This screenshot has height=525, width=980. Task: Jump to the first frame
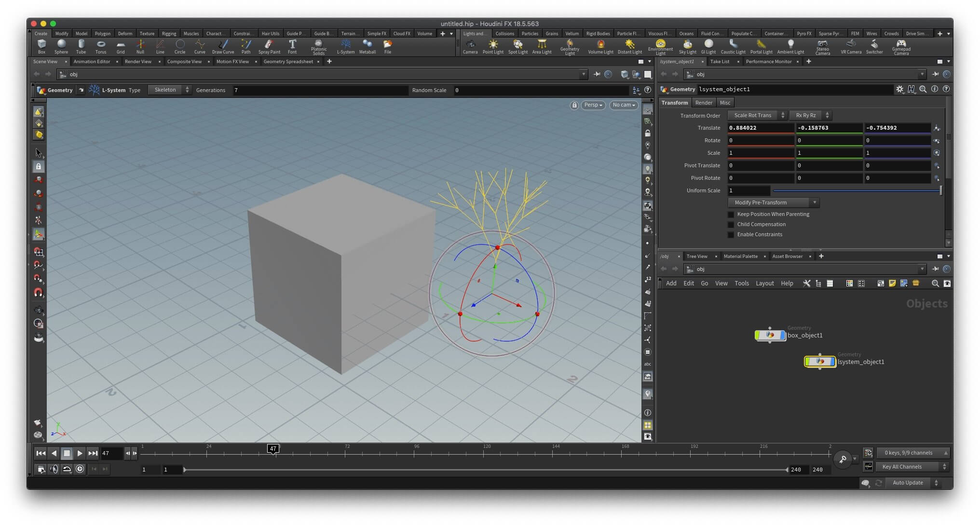click(x=41, y=454)
